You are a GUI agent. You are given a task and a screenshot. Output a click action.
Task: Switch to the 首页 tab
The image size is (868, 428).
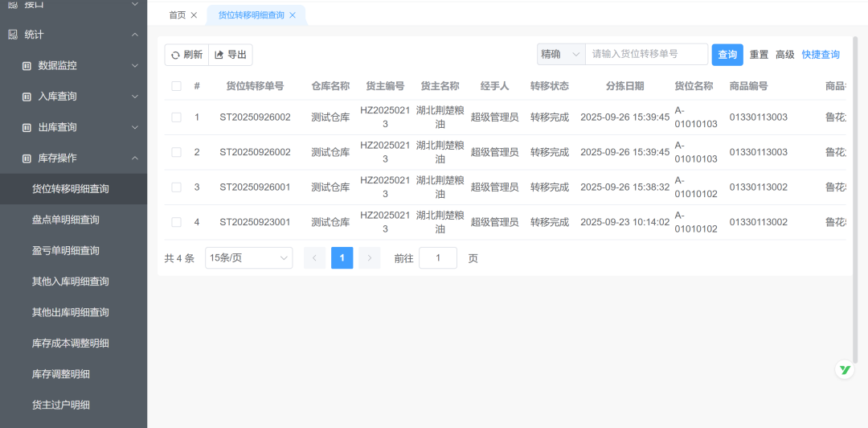[177, 15]
